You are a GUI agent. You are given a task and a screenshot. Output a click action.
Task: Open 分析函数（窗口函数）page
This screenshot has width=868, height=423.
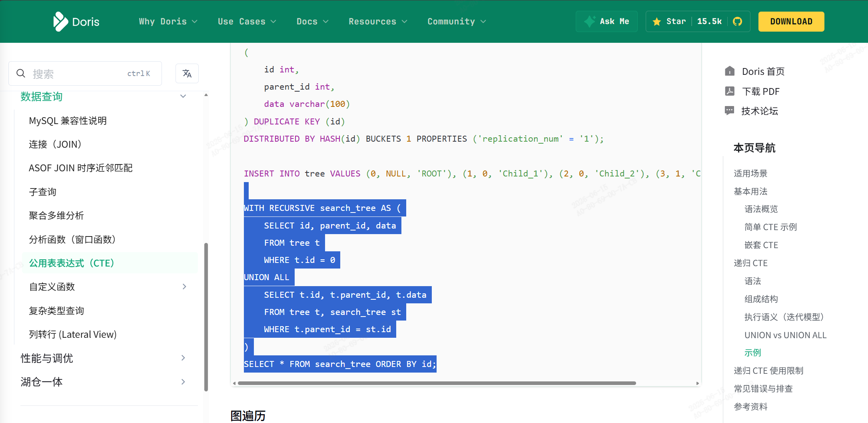(x=72, y=240)
